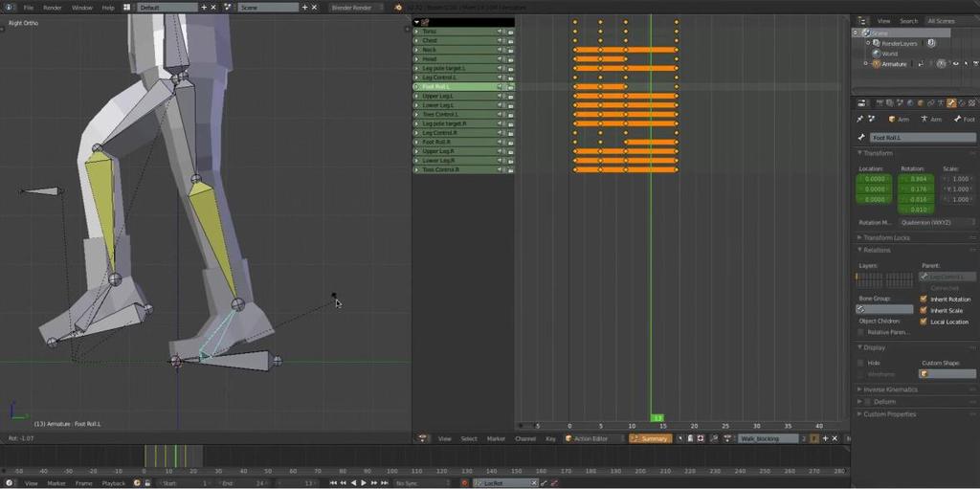Image resolution: width=980 pixels, height=489 pixels.
Task: Expand the Transform Locks panel
Action: [x=886, y=237]
